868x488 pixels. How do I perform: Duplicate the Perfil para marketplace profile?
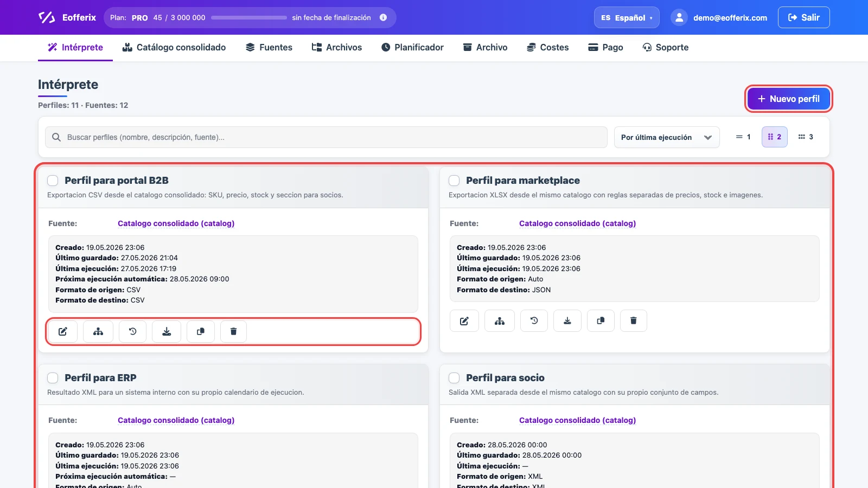point(601,321)
